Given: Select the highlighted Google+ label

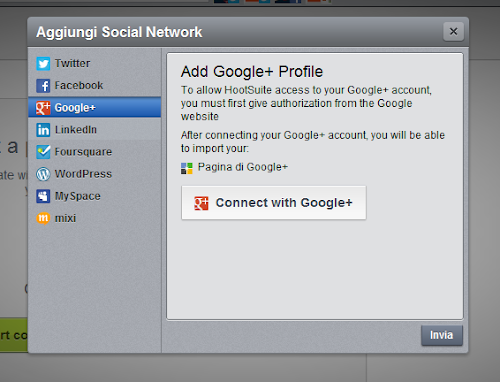Looking at the screenshot, I should pyautogui.click(x=75, y=108).
